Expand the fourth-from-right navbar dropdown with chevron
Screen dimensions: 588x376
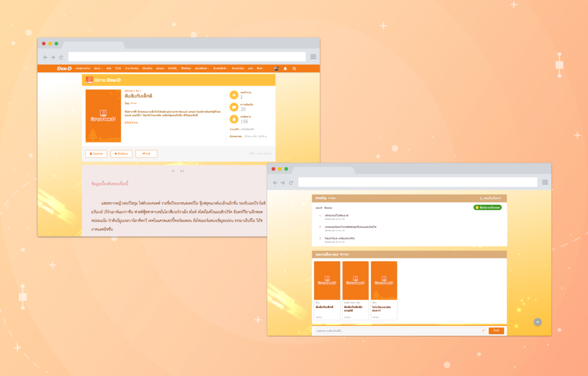tap(220, 69)
